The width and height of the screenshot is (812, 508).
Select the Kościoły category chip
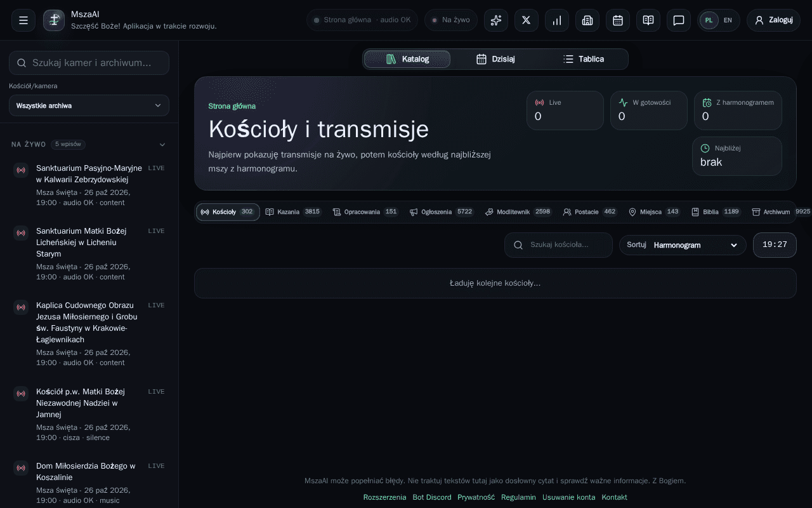point(228,212)
